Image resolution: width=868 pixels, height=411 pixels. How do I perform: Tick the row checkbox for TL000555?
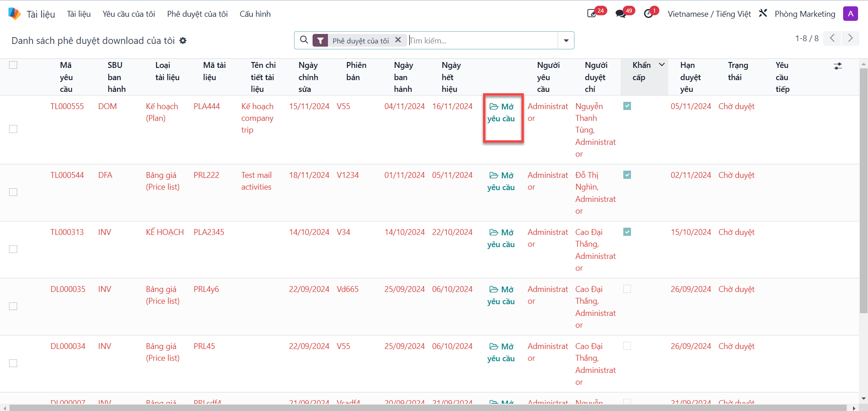pos(13,129)
